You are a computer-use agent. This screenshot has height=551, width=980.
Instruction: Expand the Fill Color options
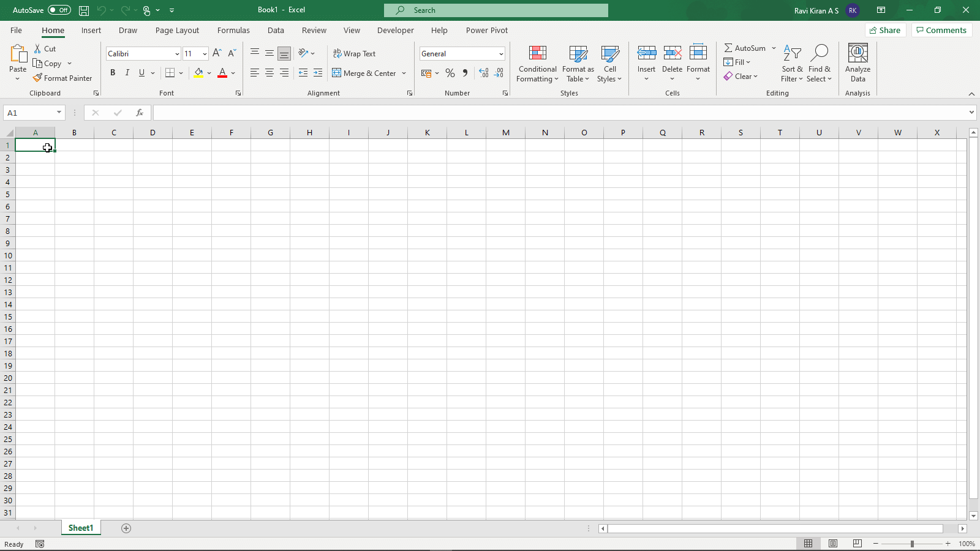click(x=208, y=73)
